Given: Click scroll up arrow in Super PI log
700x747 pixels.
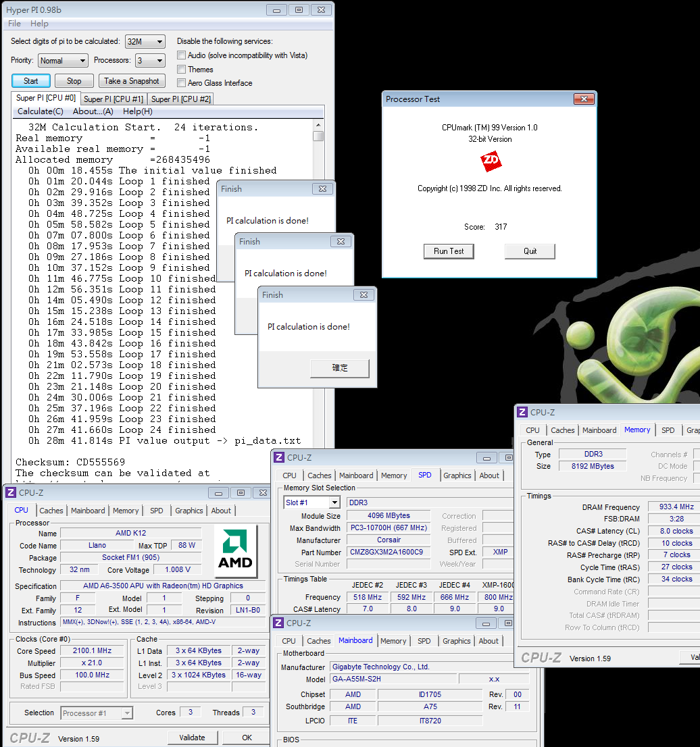Looking at the screenshot, I should click(318, 125).
